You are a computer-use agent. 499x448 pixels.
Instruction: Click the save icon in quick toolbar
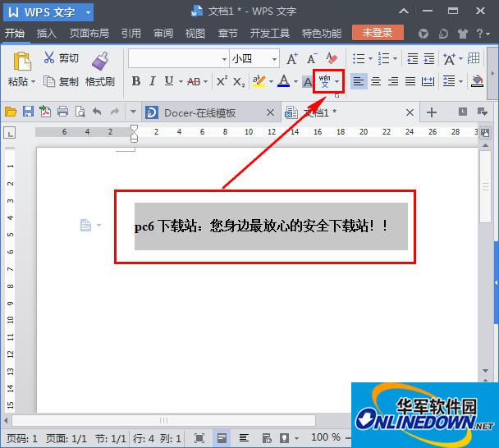(x=28, y=112)
